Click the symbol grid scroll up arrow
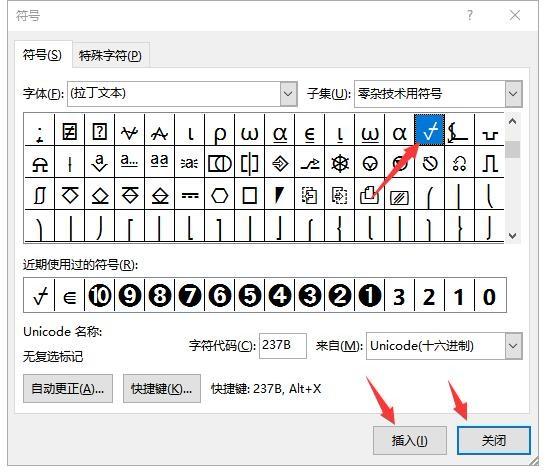This screenshot has height=473, width=546. pyautogui.click(x=512, y=122)
